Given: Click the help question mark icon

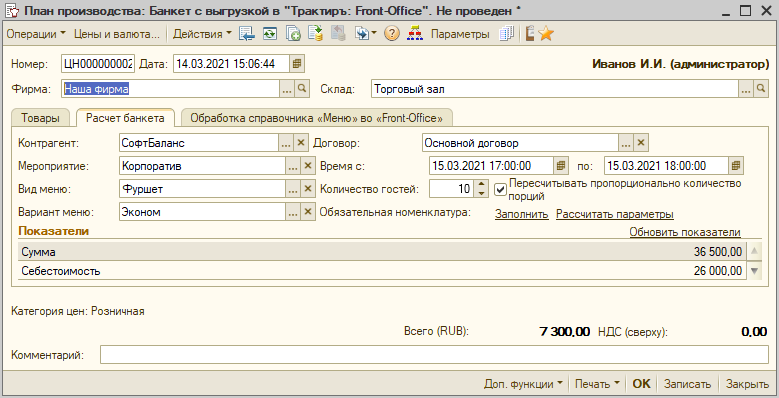Looking at the screenshot, I should [x=391, y=34].
